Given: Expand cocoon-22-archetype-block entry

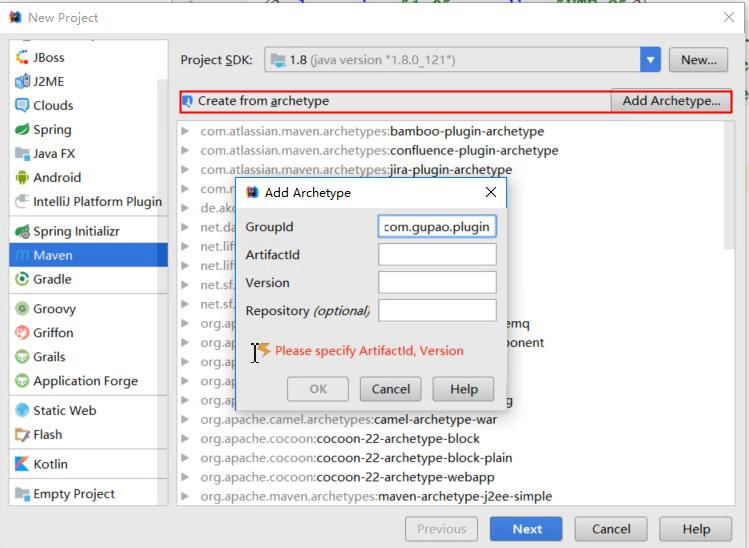Looking at the screenshot, I should click(185, 439).
